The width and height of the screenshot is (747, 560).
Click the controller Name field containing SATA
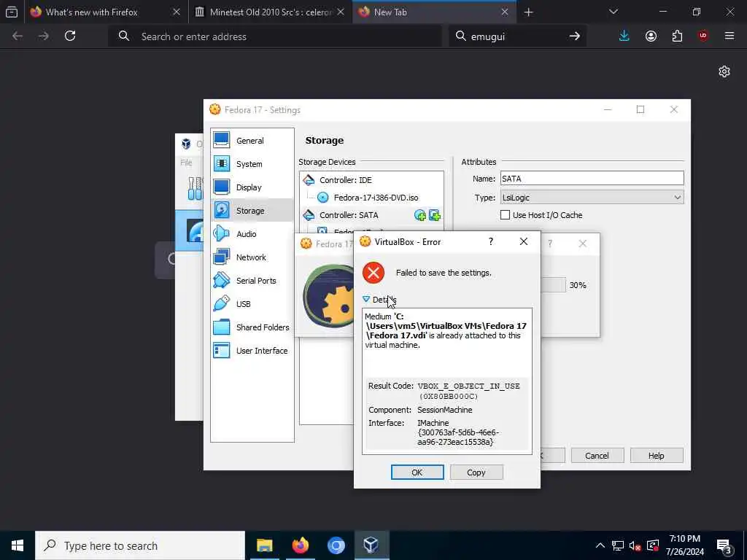(x=592, y=179)
